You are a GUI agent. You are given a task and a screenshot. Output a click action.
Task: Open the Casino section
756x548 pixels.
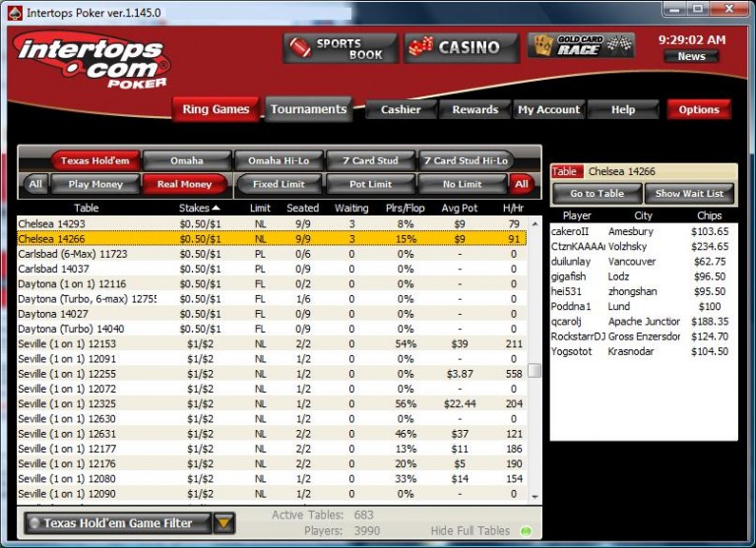click(462, 48)
